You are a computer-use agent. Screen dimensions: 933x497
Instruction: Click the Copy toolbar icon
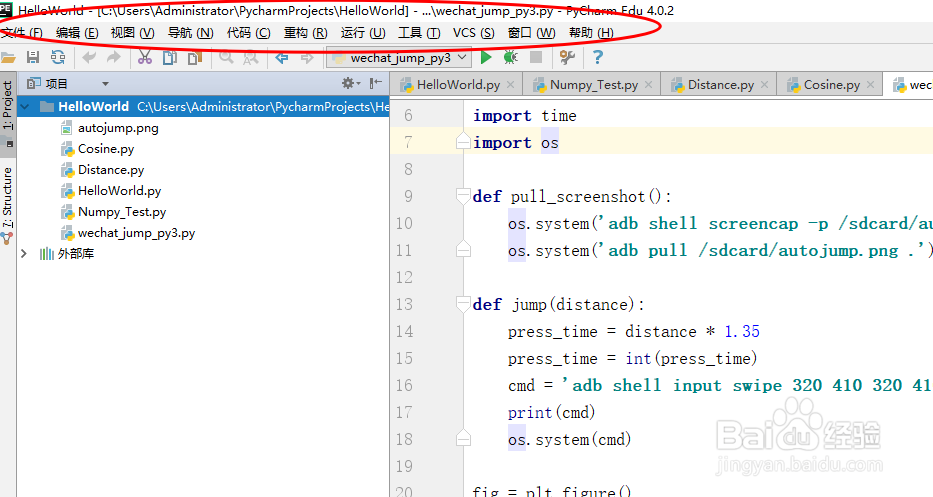click(170, 58)
